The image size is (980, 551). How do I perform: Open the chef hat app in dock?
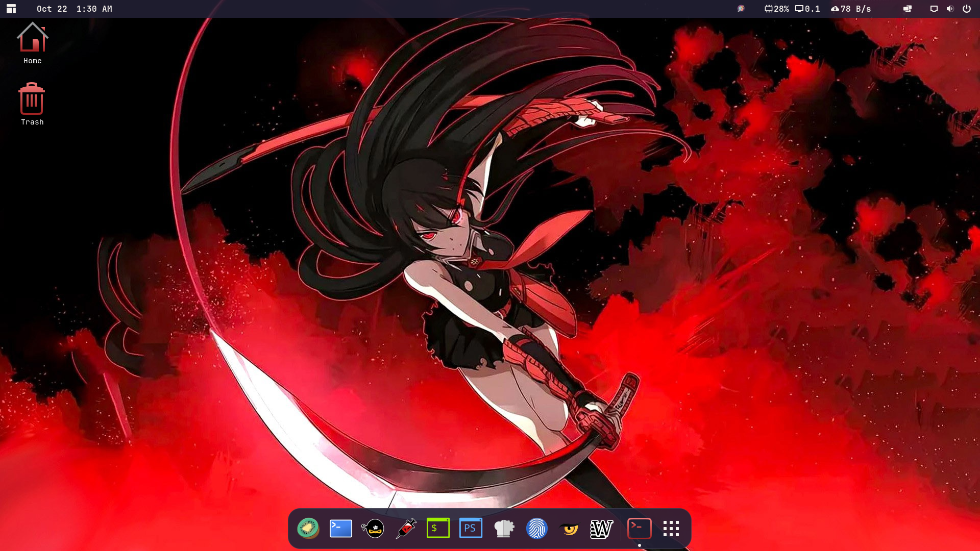[x=504, y=528]
